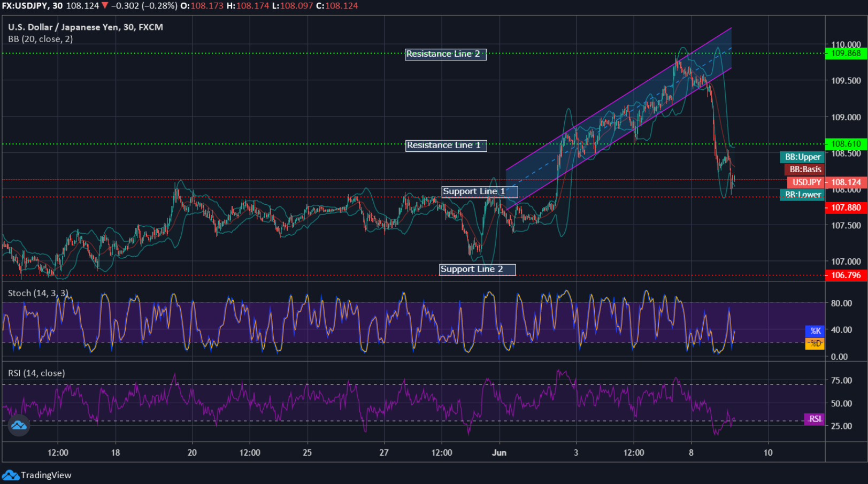Image resolution: width=868 pixels, height=484 pixels.
Task: Click the %D stochastic label
Action: 815,343
